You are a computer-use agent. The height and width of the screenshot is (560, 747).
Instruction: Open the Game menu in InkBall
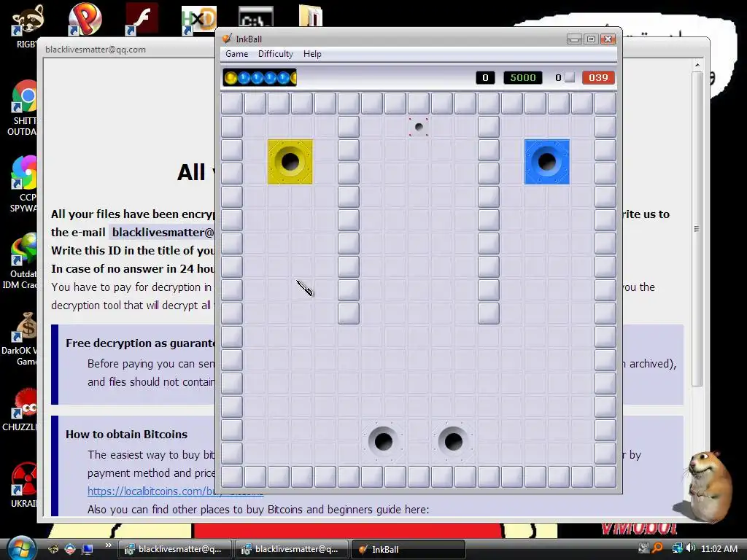click(237, 54)
